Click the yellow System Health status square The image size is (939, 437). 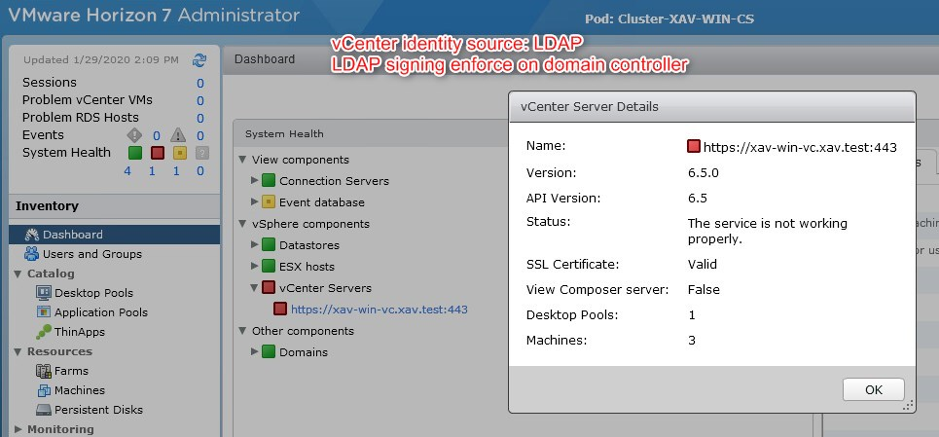pyautogui.click(x=180, y=153)
